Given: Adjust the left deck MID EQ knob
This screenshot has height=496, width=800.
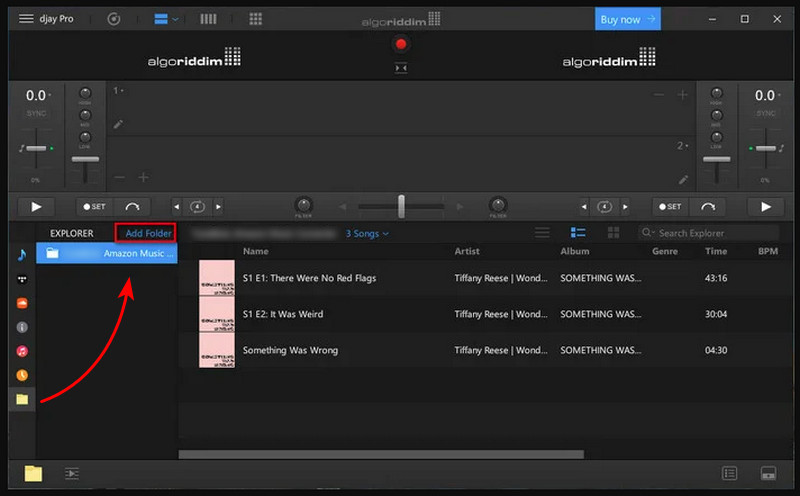Looking at the screenshot, I should click(x=85, y=115).
